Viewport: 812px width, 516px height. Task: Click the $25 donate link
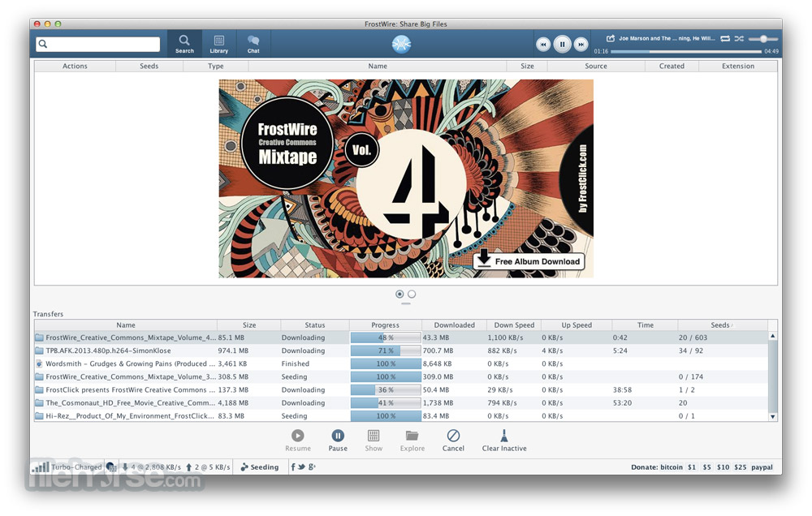click(741, 467)
